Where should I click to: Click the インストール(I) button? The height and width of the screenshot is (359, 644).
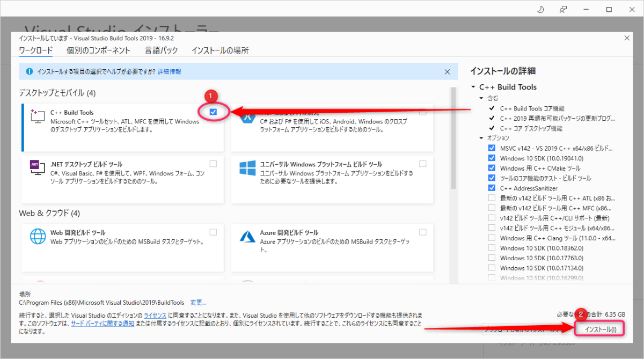click(x=601, y=329)
